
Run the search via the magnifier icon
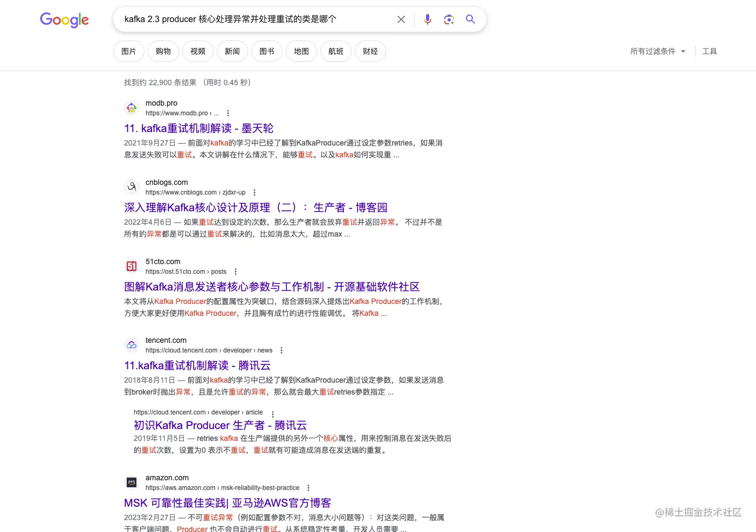coord(470,19)
